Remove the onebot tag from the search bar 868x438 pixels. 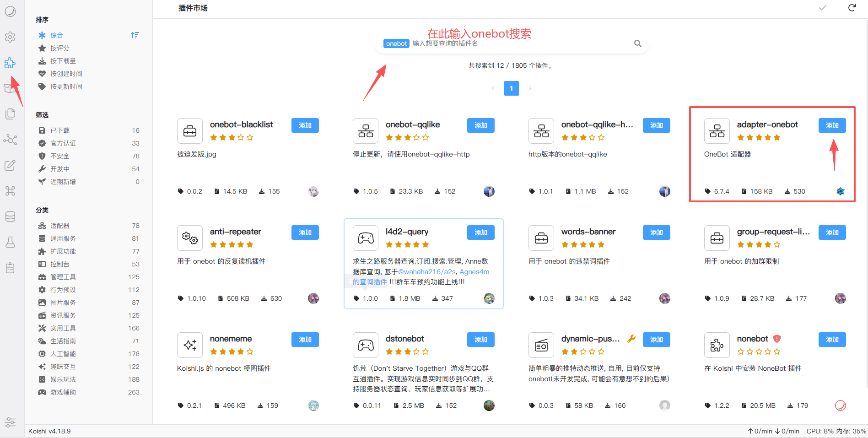pyautogui.click(x=396, y=43)
